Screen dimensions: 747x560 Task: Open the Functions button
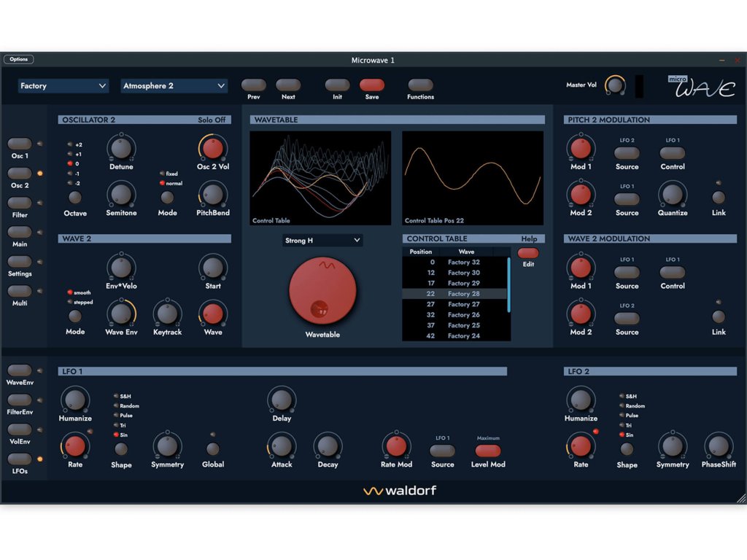point(420,85)
